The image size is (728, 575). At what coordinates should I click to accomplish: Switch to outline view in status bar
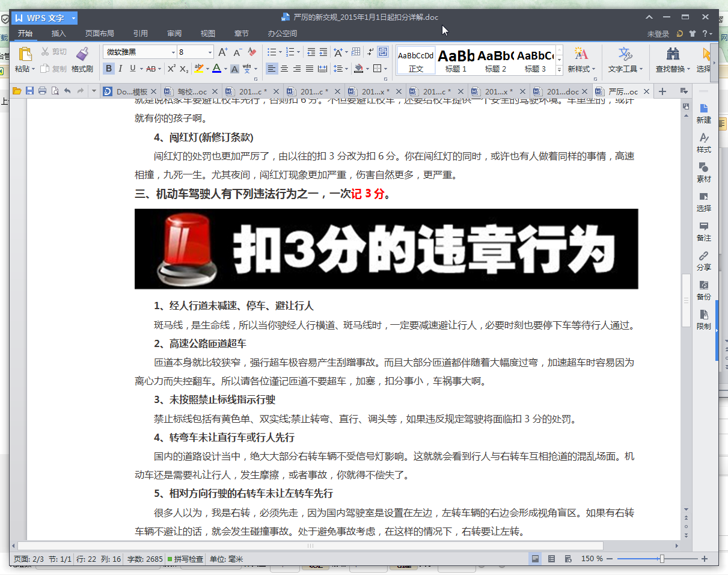(x=551, y=559)
